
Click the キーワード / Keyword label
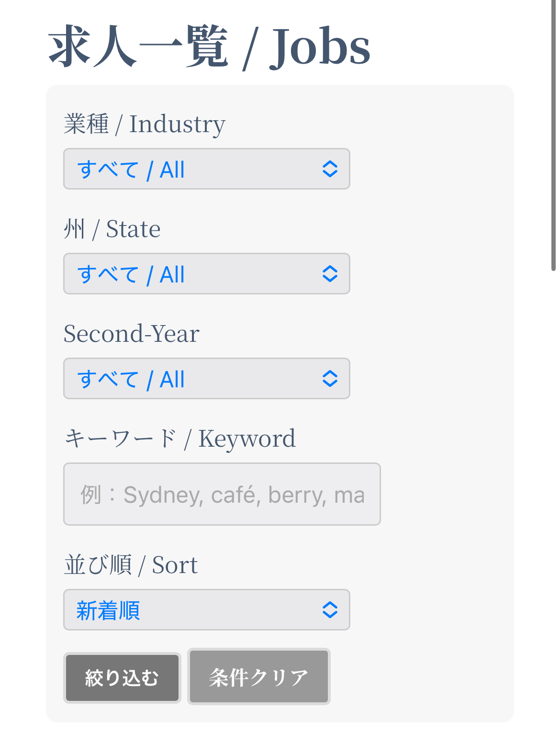point(180,439)
